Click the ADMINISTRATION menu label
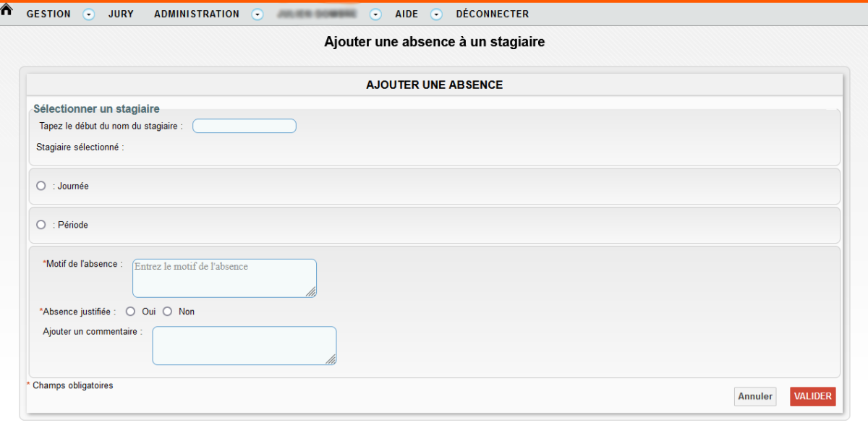Screen dimensions: 868x441 [196, 14]
